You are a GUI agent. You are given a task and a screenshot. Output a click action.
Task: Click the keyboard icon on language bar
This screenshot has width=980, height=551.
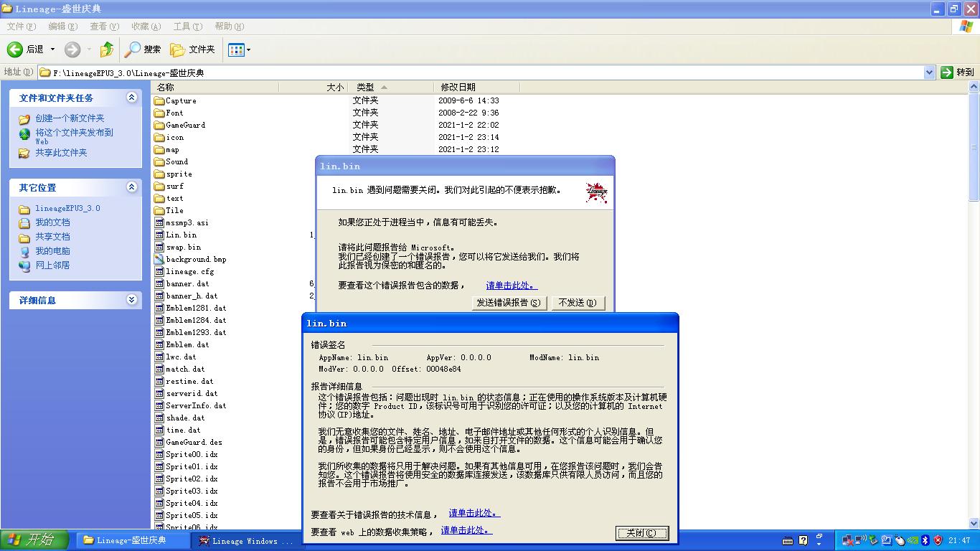(788, 540)
